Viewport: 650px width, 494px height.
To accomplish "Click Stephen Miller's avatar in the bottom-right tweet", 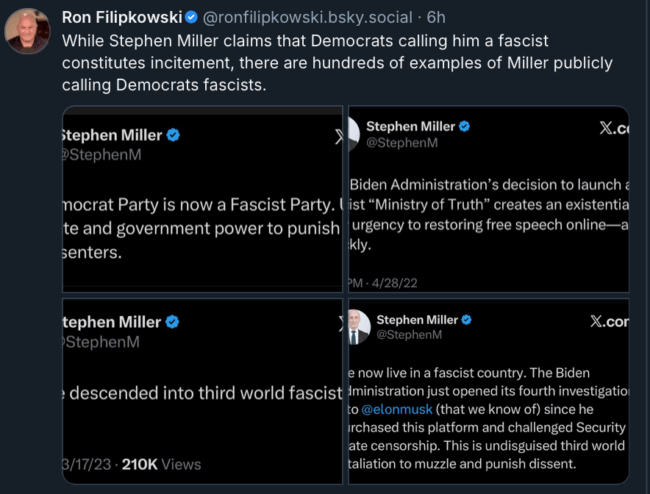I will pyautogui.click(x=356, y=327).
